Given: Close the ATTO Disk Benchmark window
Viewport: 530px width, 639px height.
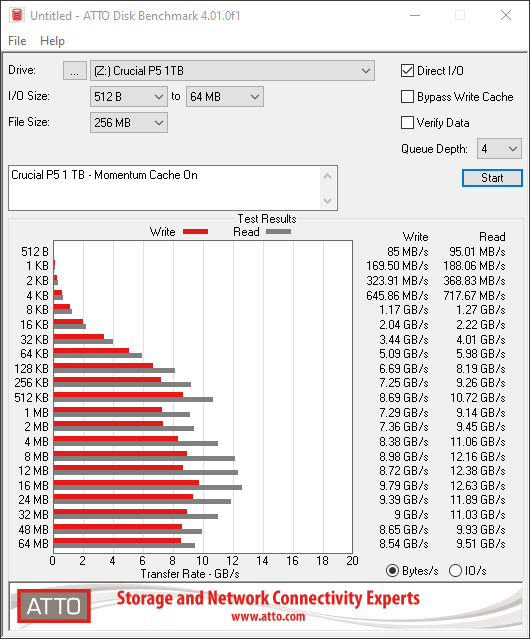Looking at the screenshot, I should pyautogui.click(x=506, y=15).
